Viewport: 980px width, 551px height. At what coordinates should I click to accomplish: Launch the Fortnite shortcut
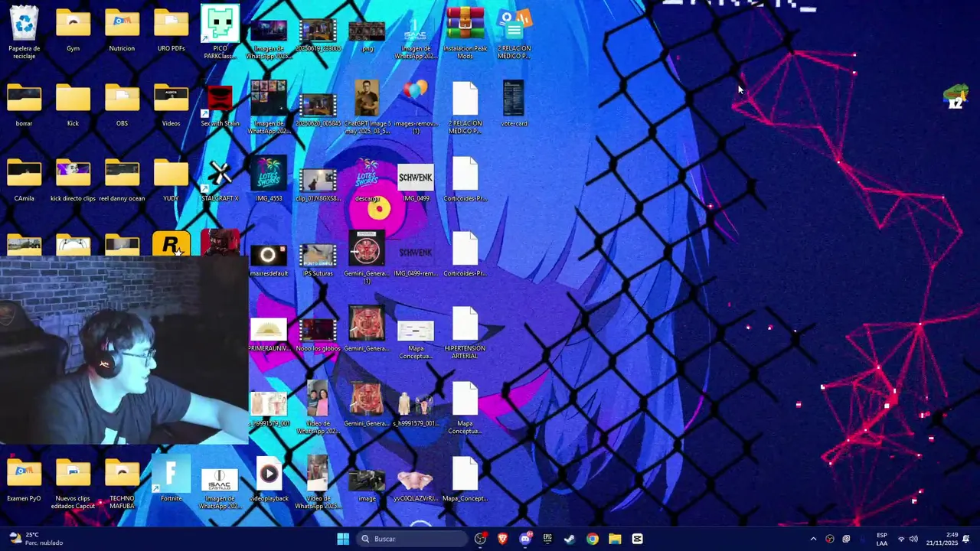coord(171,480)
